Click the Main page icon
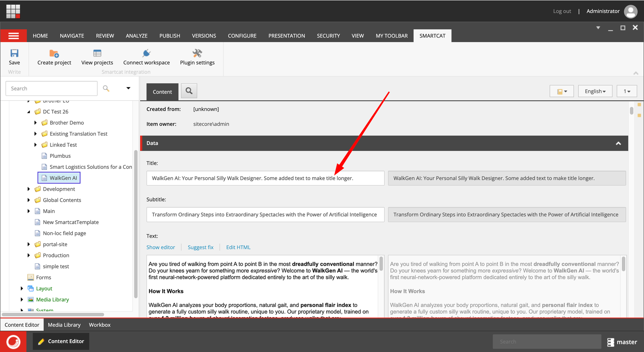This screenshot has height=352, width=644. click(x=38, y=211)
